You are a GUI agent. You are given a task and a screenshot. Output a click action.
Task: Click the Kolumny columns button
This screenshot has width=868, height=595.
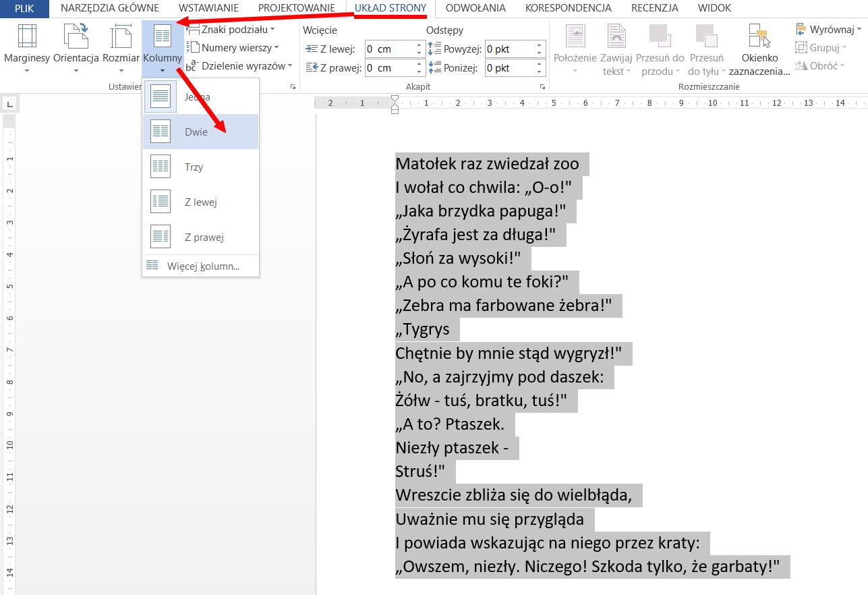163,46
